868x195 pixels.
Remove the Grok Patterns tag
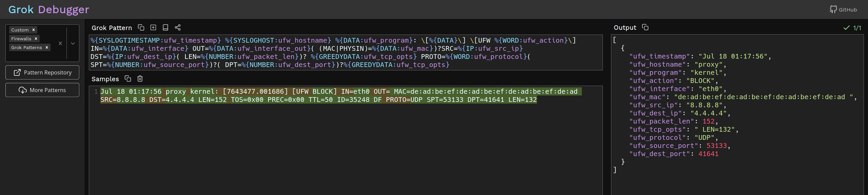pyautogui.click(x=47, y=47)
